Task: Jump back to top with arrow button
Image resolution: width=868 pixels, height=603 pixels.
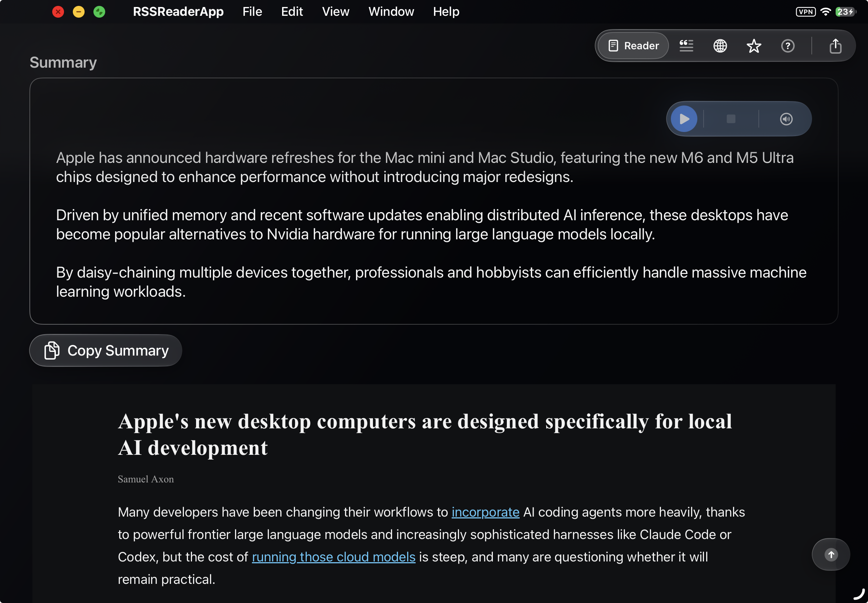Action: click(x=831, y=554)
